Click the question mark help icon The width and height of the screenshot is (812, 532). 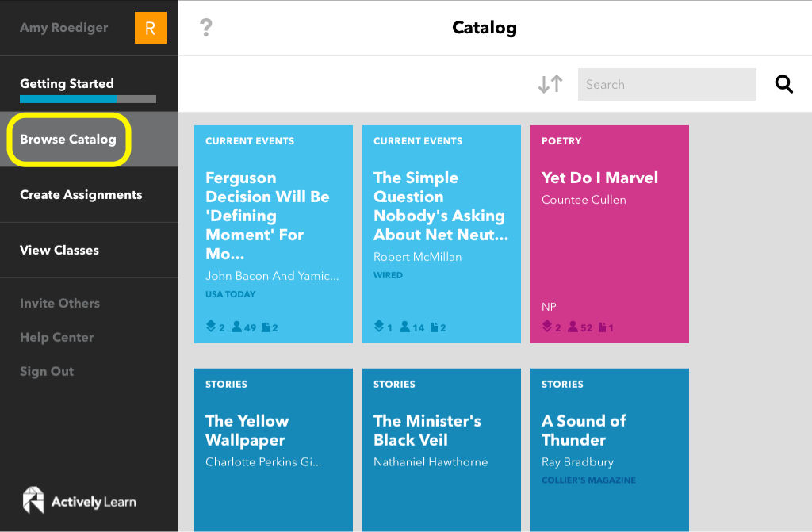click(205, 28)
